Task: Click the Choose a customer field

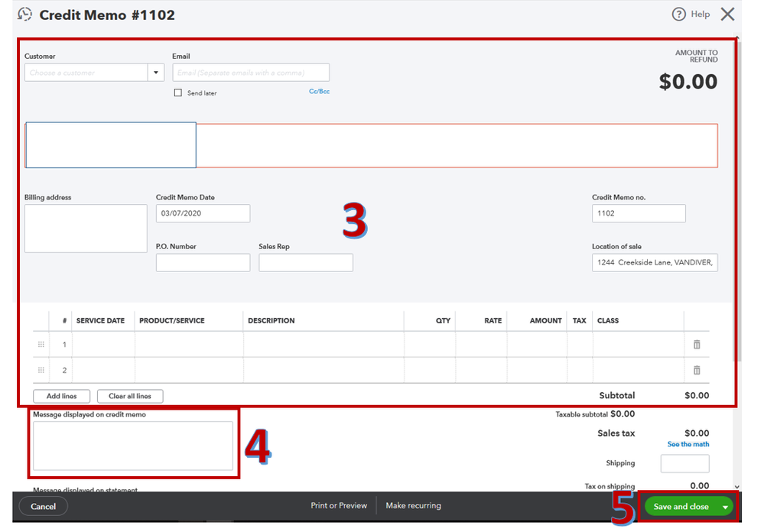Action: [x=86, y=73]
